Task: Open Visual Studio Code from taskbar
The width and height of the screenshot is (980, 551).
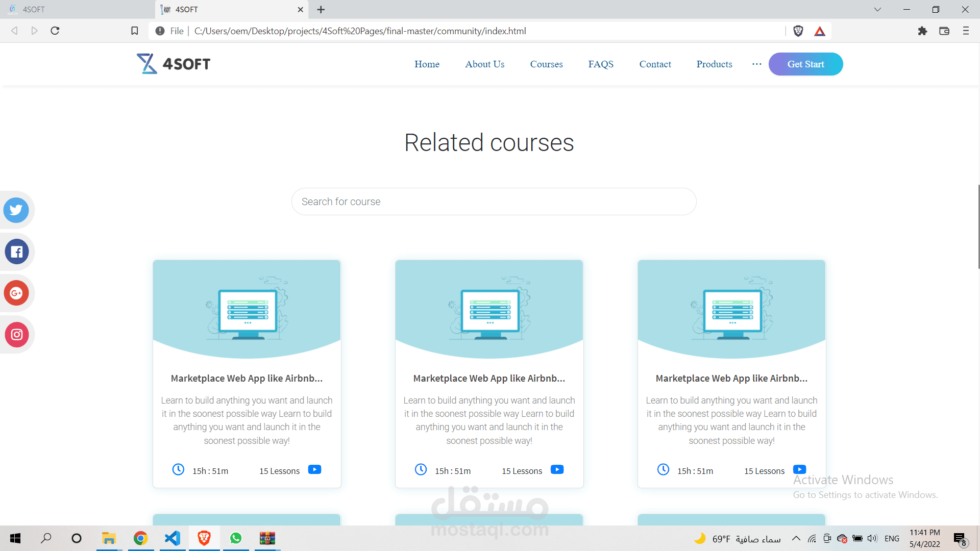Action: pos(173,539)
